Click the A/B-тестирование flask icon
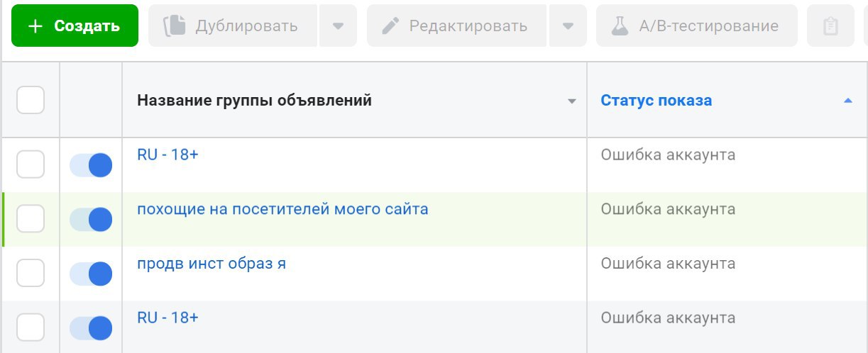Image resolution: width=868 pixels, height=353 pixels. (620, 26)
